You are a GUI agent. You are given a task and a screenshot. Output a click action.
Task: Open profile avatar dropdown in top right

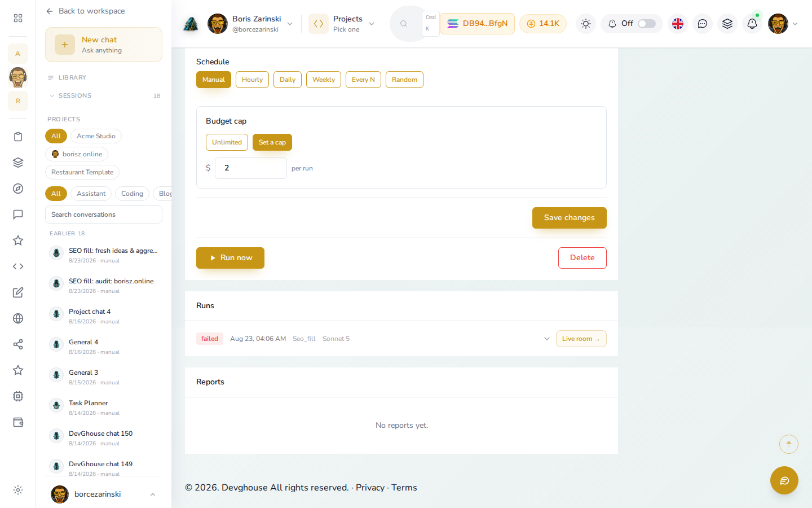(x=783, y=24)
